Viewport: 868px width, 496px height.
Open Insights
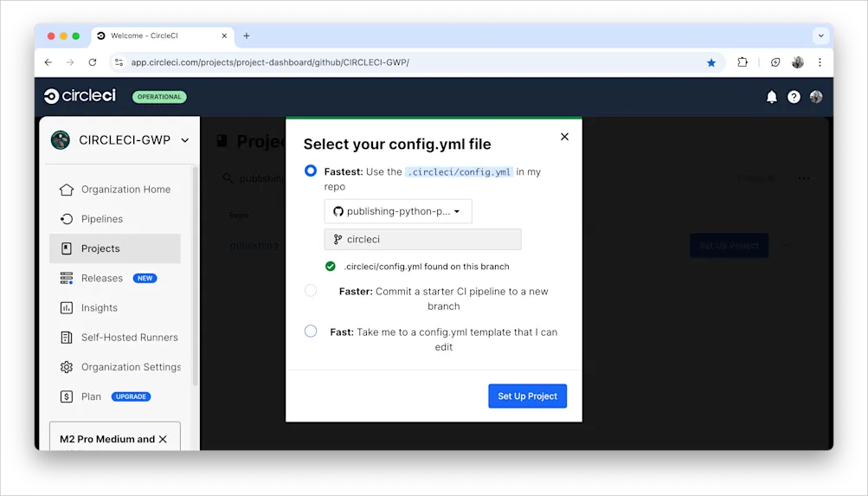coord(100,308)
